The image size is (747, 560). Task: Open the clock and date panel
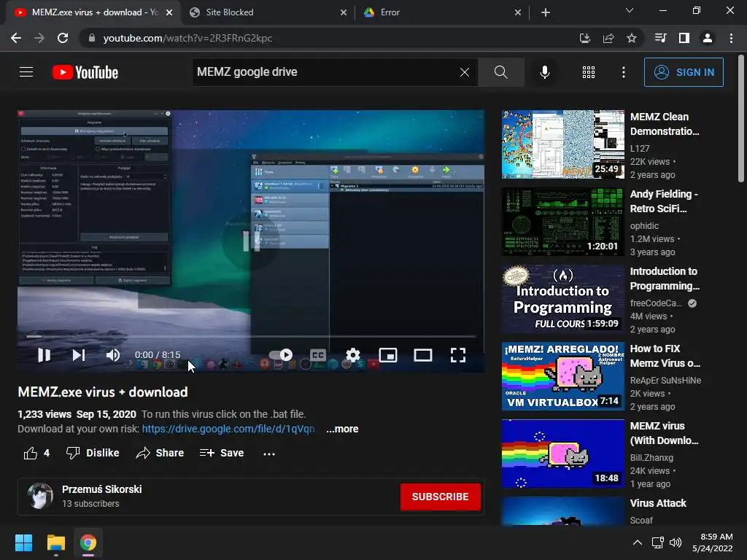[x=713, y=542]
